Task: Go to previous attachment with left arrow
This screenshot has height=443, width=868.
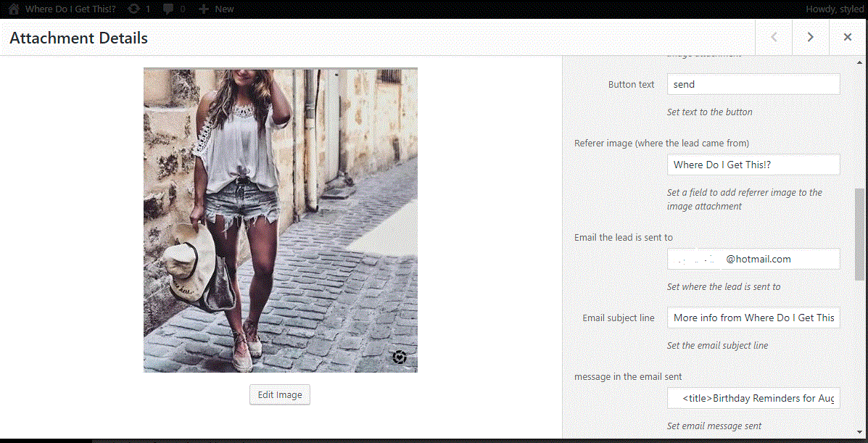Action: pos(774,37)
